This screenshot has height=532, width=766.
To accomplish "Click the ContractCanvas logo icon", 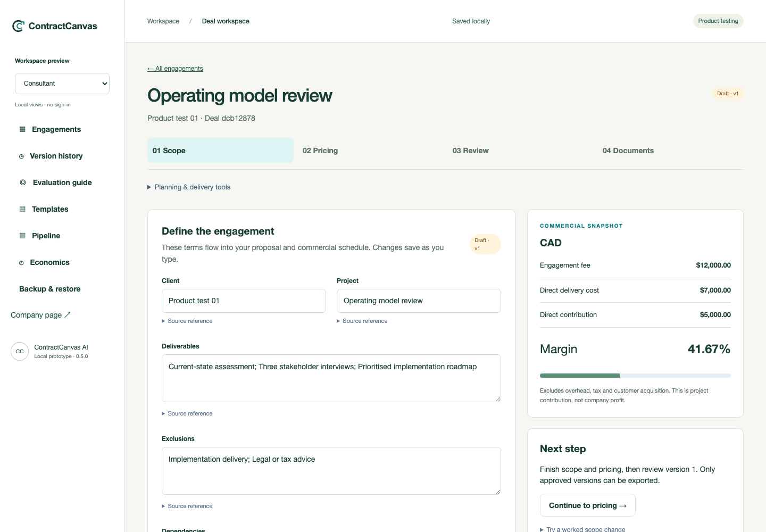I will point(18,26).
